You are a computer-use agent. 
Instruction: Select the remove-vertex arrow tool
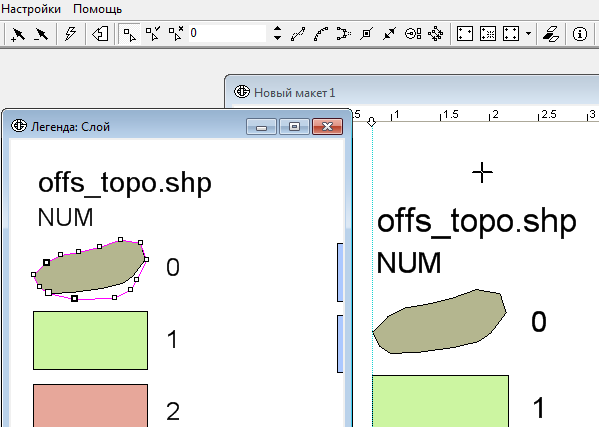click(41, 34)
